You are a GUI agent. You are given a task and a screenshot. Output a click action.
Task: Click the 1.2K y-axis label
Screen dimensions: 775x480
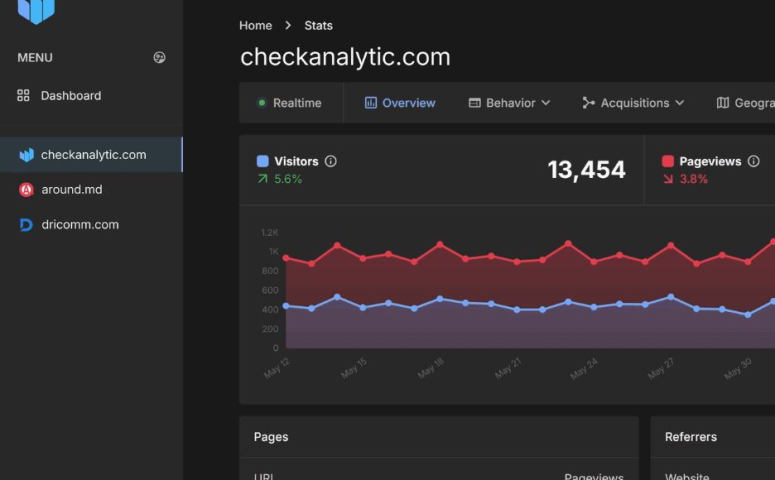[x=270, y=232]
